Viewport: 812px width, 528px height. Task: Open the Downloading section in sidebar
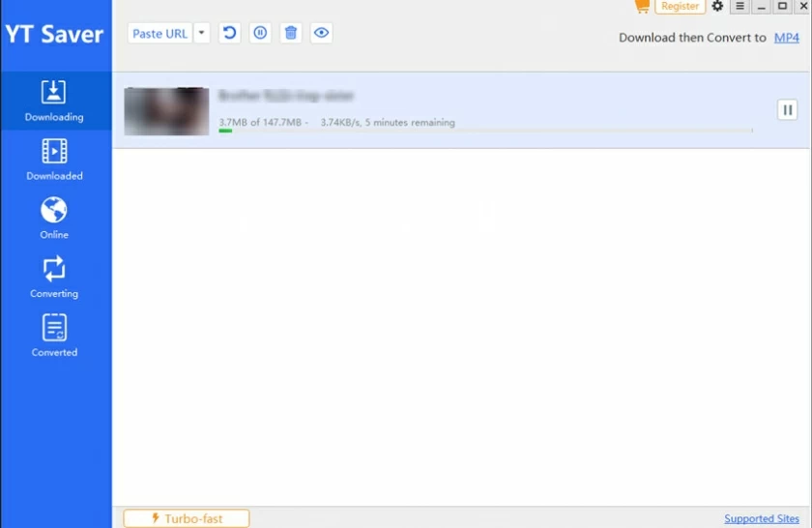54,101
